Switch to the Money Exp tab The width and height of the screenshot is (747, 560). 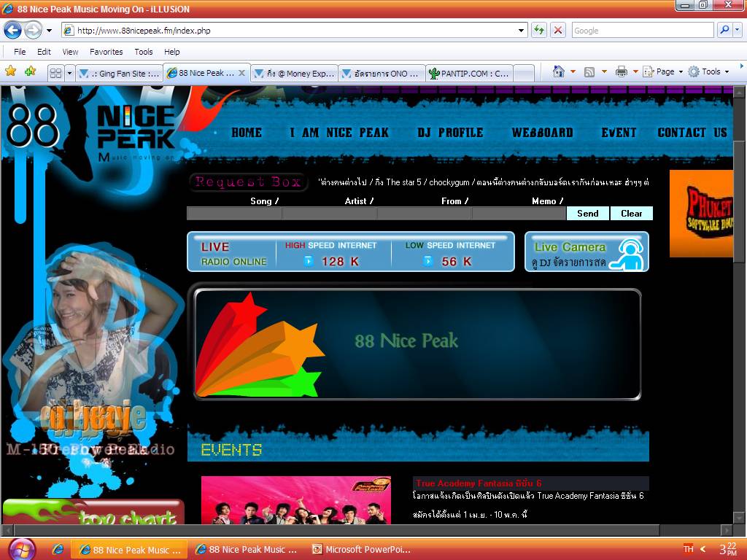click(295, 74)
